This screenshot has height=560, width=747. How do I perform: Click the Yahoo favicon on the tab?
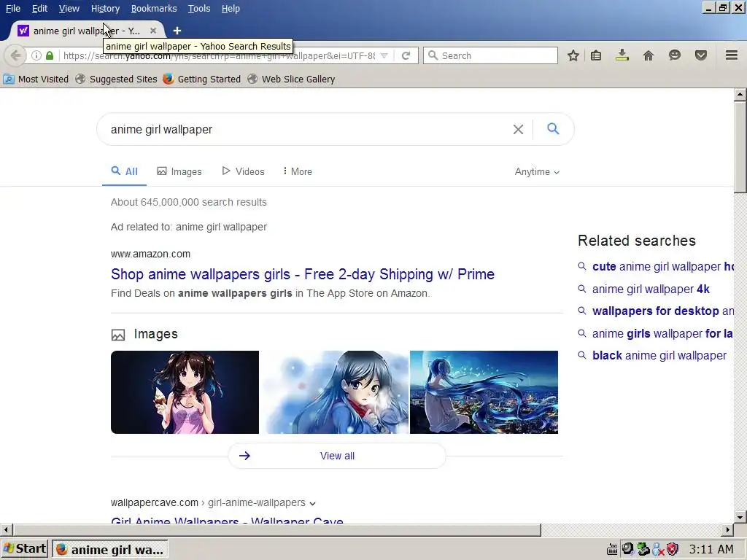pos(23,31)
